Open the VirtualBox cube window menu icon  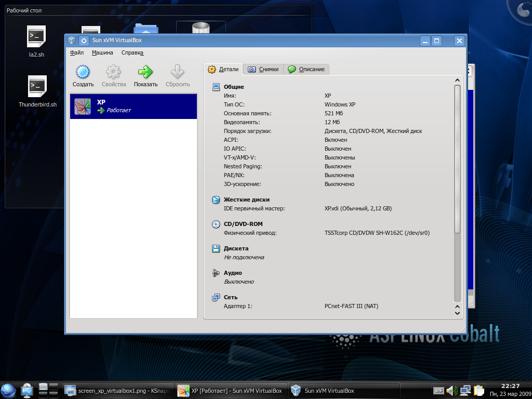72,41
